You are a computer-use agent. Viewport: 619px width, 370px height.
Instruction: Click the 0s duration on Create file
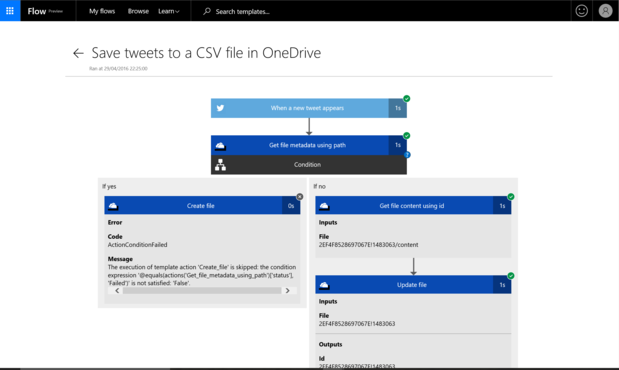click(291, 206)
